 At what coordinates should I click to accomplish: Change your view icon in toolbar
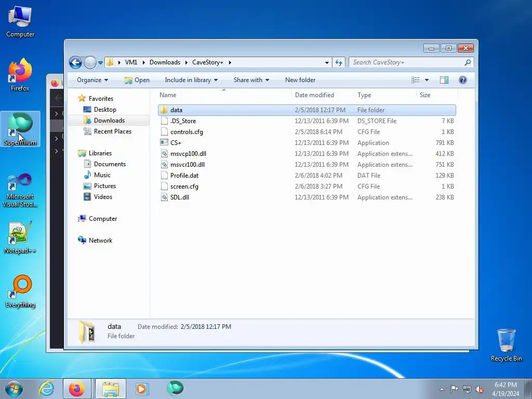pyautogui.click(x=415, y=80)
